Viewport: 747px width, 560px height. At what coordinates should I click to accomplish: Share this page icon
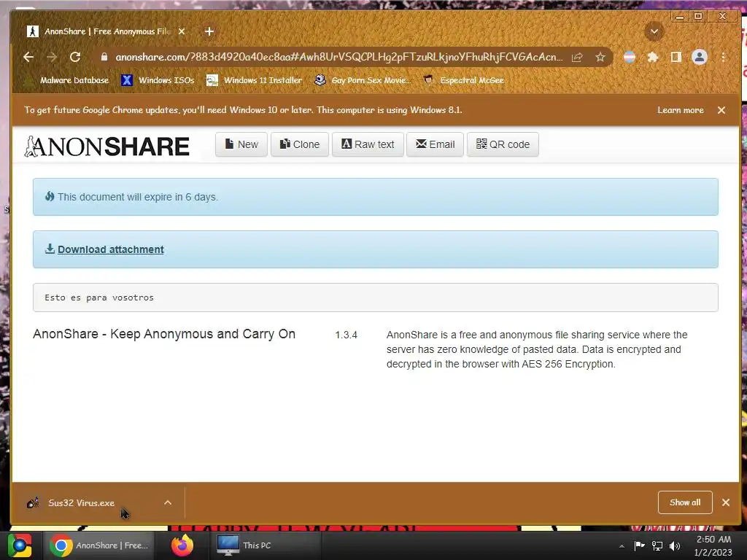click(577, 57)
